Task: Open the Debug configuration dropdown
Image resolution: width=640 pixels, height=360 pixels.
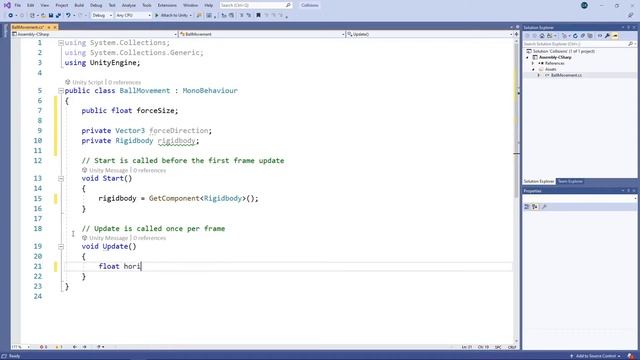Action: click(x=102, y=16)
